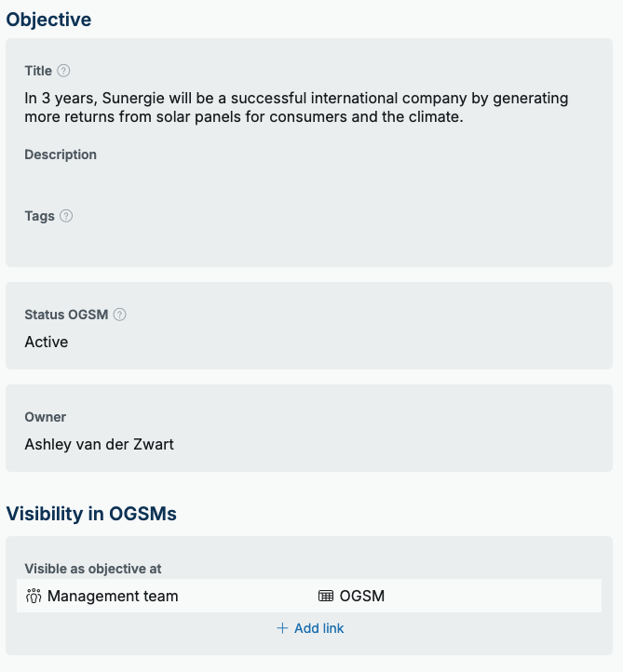
Task: Open the help tooltip for Status OGSM
Action: (x=119, y=315)
